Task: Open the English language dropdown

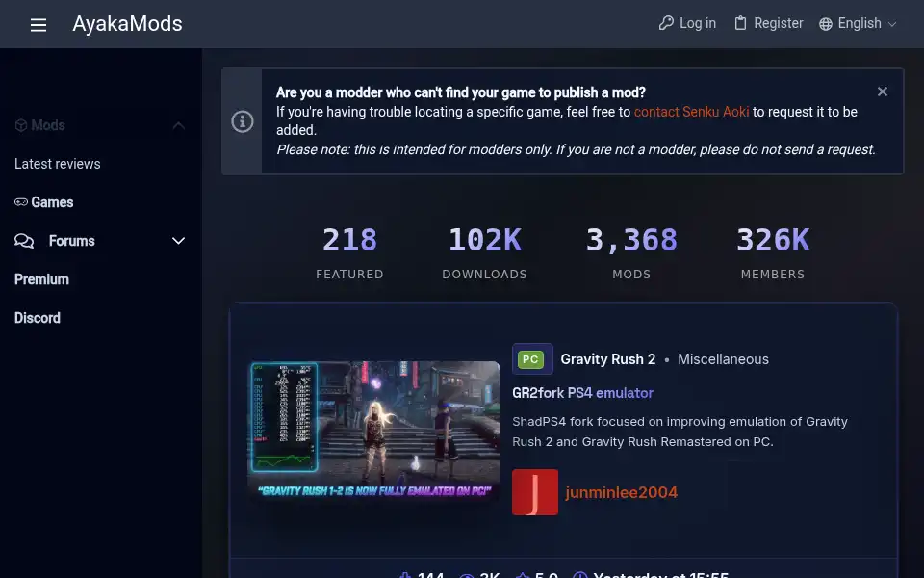Action: [x=858, y=23]
